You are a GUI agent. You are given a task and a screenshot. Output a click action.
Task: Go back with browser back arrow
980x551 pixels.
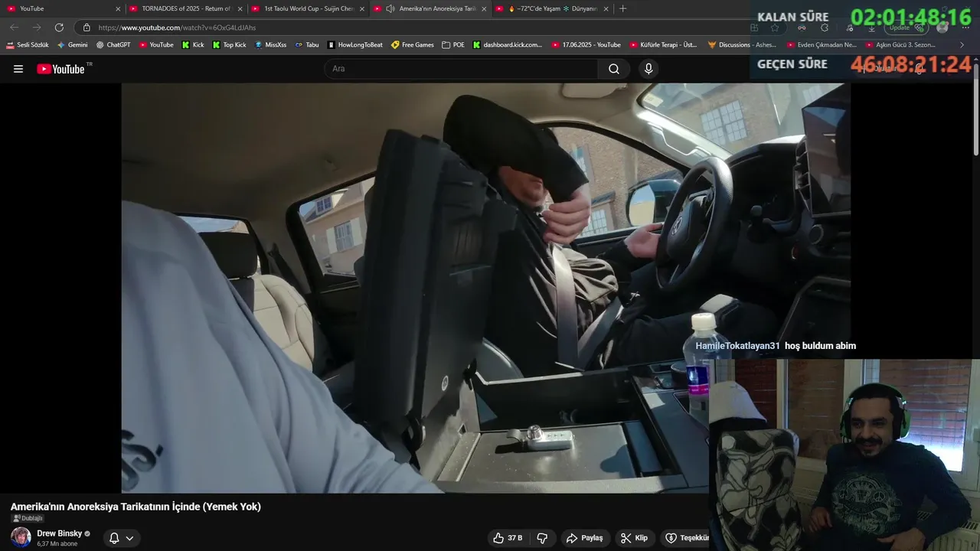point(14,28)
